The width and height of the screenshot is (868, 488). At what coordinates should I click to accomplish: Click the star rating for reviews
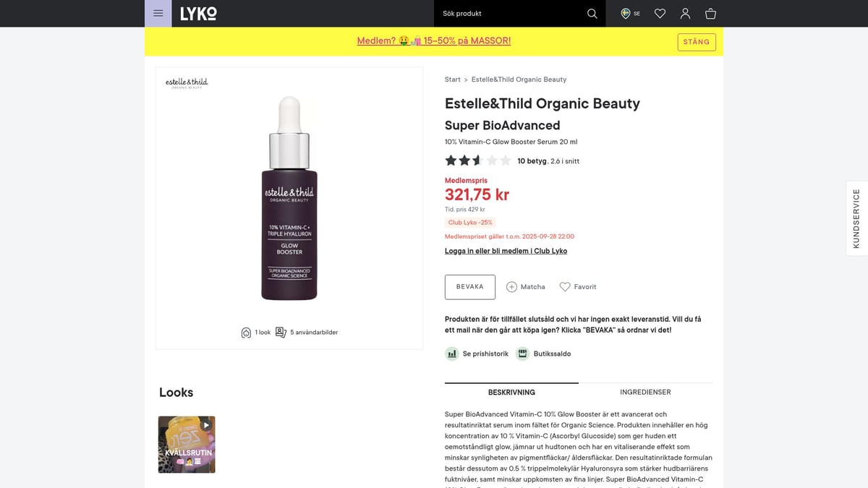pyautogui.click(x=478, y=160)
